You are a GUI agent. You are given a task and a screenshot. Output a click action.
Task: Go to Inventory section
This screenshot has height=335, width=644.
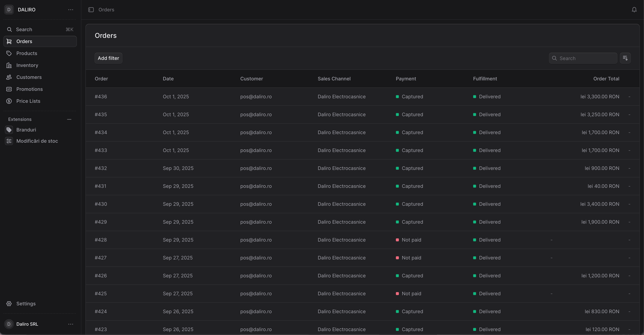[27, 65]
